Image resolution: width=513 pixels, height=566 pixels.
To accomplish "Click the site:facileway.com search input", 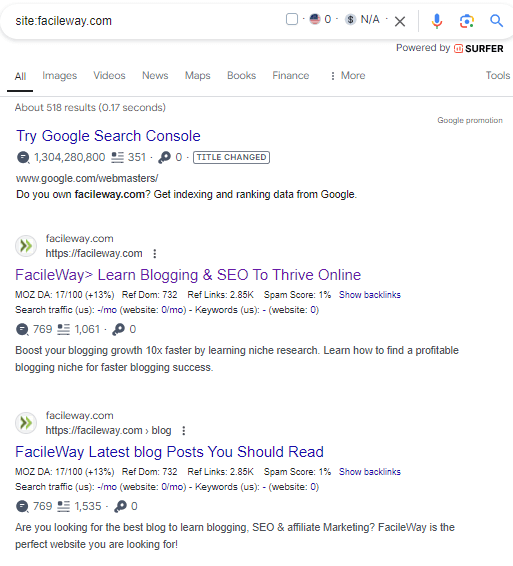I will (64, 21).
